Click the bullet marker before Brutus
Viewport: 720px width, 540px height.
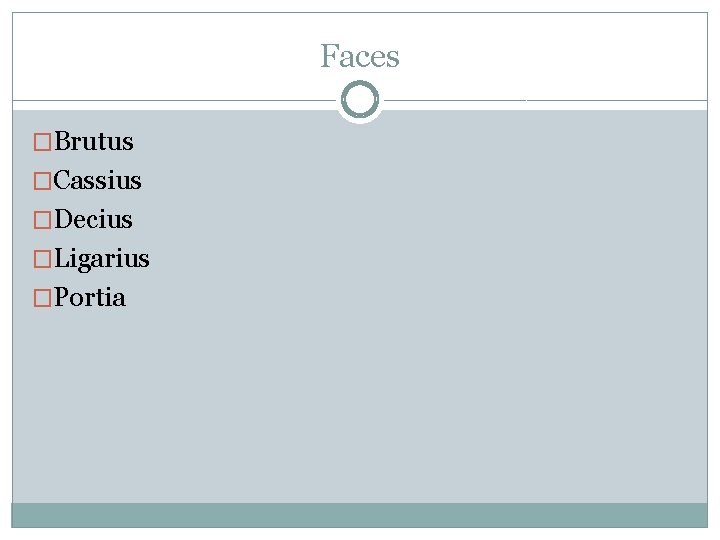[43, 143]
